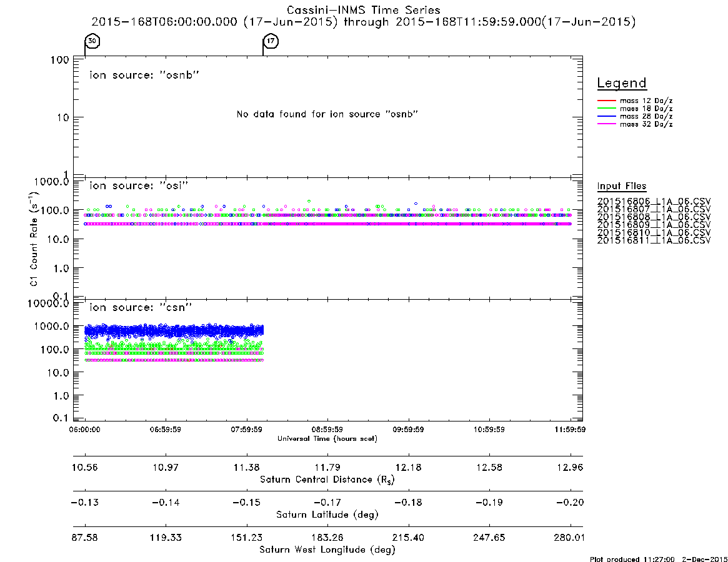
Task: Click the latitude value -0.20
Action: point(570,503)
